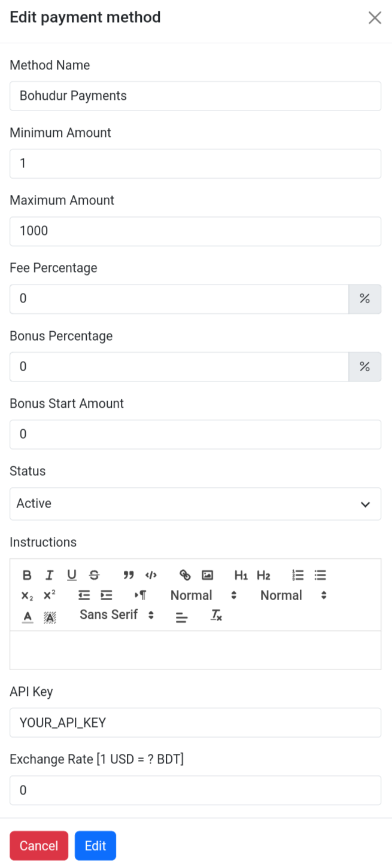
Task: Focus the API Key input field
Action: click(x=195, y=723)
